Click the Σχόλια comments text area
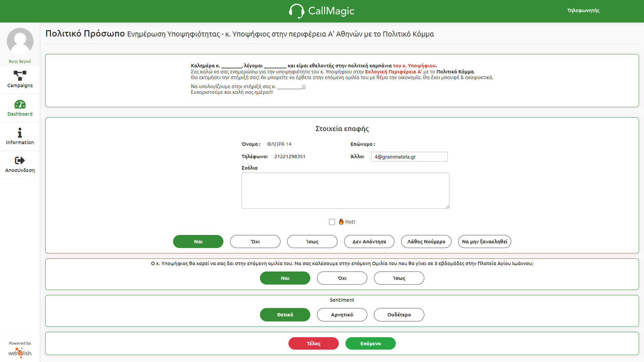 345,190
